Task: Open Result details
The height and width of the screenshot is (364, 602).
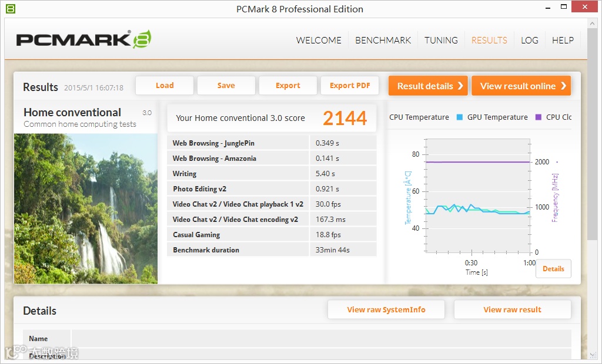Action: point(428,86)
